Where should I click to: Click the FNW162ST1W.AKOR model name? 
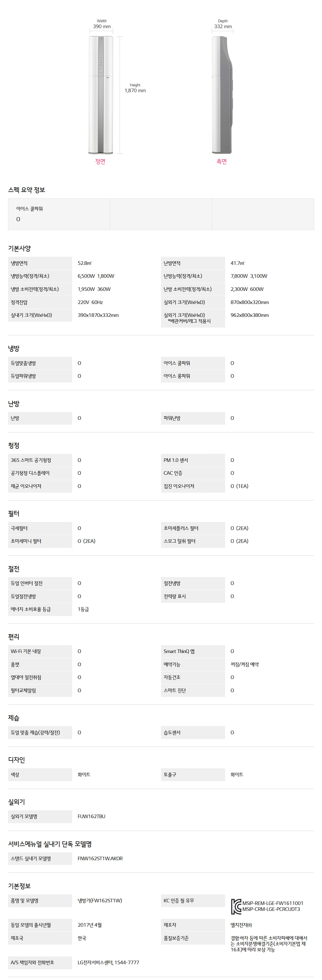100,858
